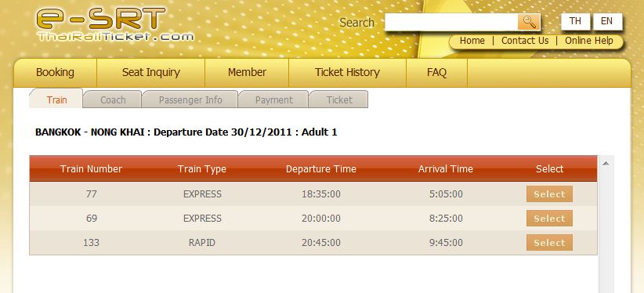Open the Member menu

pos(247,73)
